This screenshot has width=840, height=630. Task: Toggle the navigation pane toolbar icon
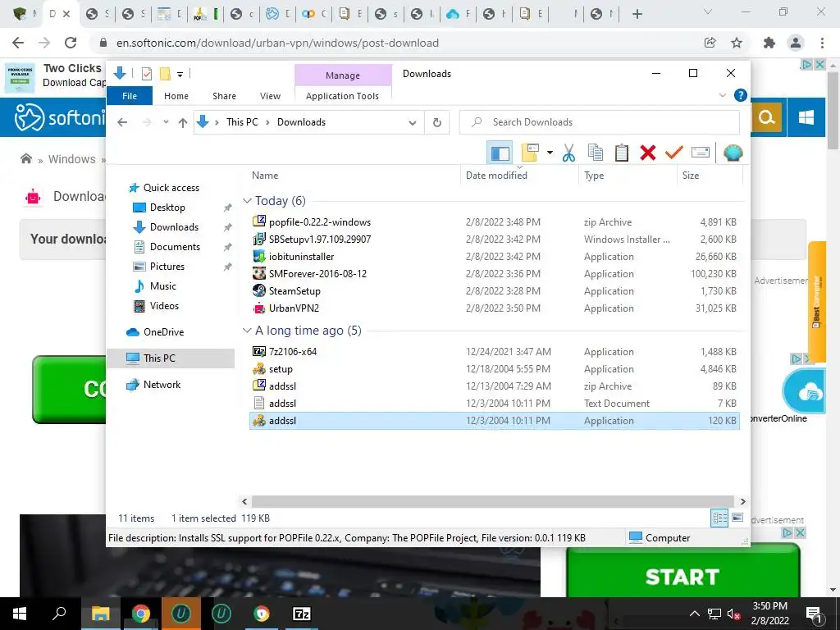500,153
